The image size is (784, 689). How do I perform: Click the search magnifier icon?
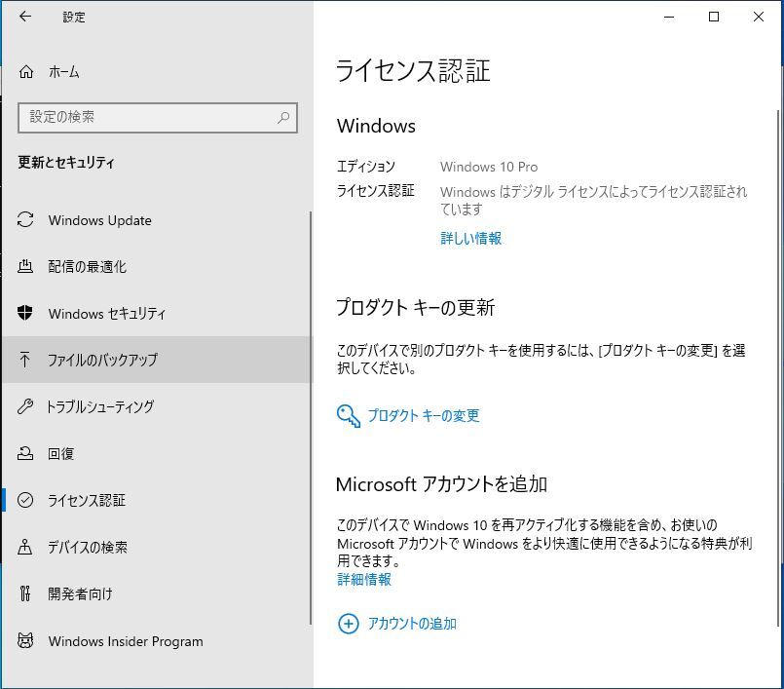click(283, 118)
